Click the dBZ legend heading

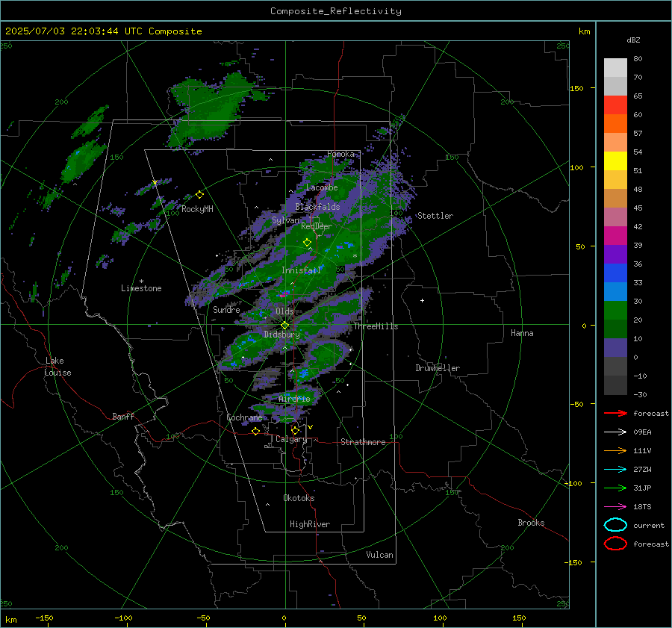tap(633, 40)
